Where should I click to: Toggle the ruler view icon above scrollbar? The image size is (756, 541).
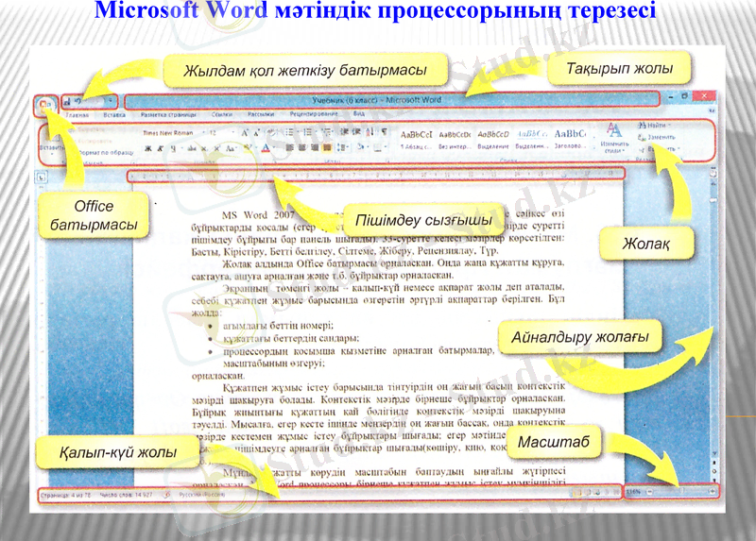pyautogui.click(x=713, y=173)
